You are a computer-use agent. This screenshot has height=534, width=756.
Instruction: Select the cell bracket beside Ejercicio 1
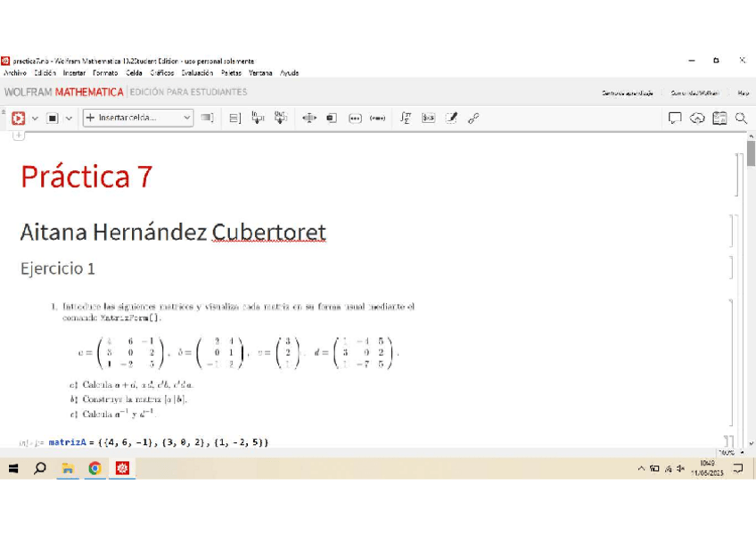pyautogui.click(x=731, y=268)
